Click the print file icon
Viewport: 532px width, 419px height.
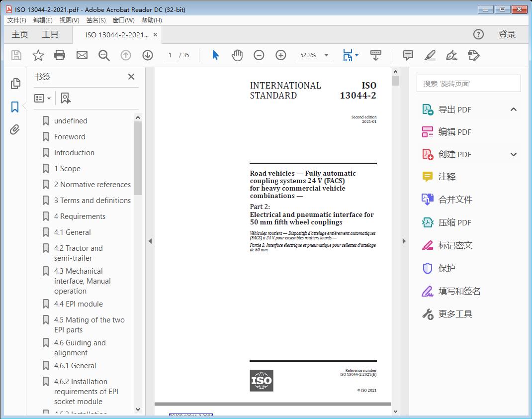[60, 55]
